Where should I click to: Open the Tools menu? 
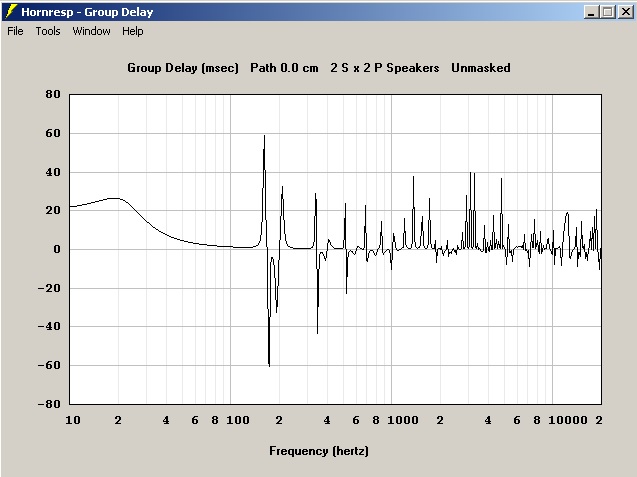click(x=48, y=31)
